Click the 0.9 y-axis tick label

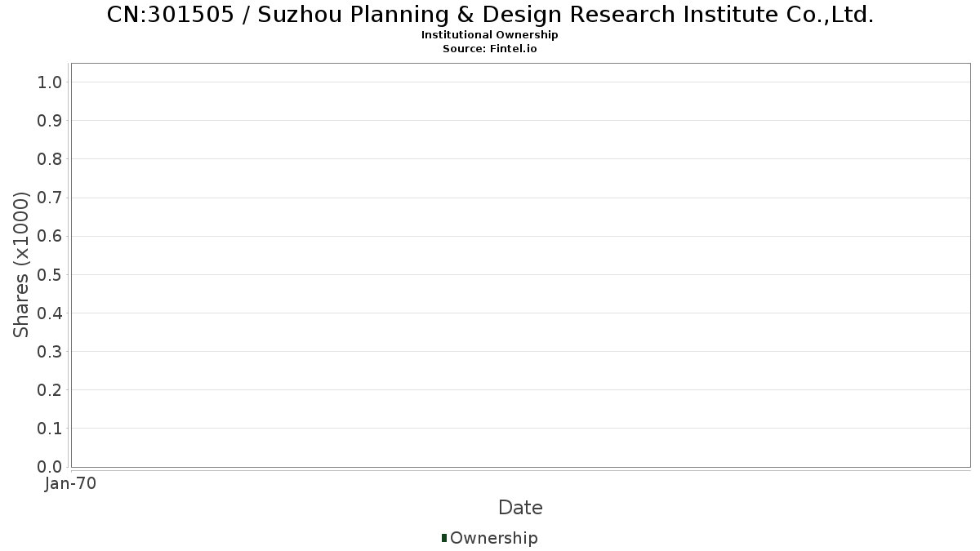tap(50, 121)
